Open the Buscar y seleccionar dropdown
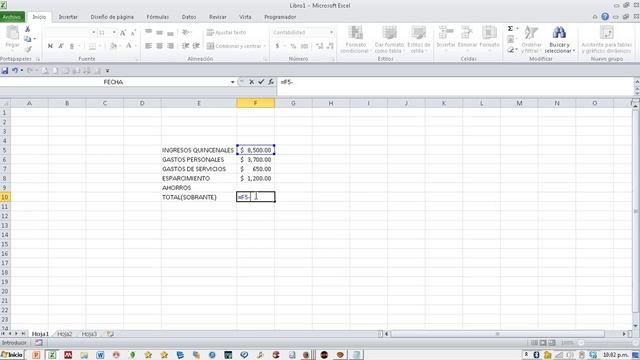The height and width of the screenshot is (360, 640). point(560,40)
